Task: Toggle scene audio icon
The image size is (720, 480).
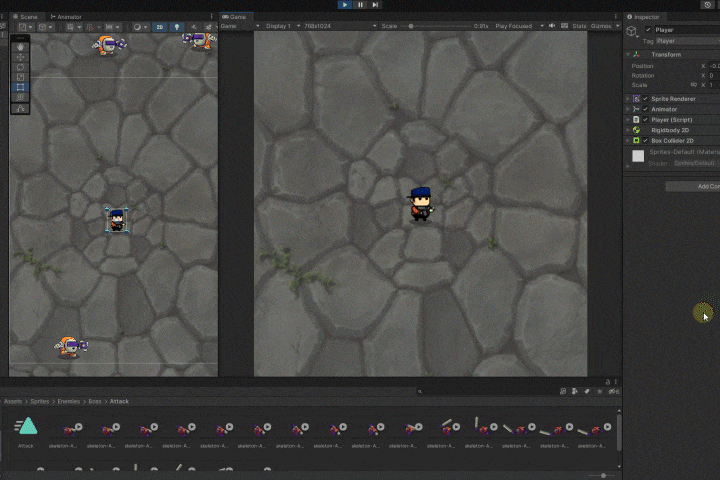Action: click(194, 27)
